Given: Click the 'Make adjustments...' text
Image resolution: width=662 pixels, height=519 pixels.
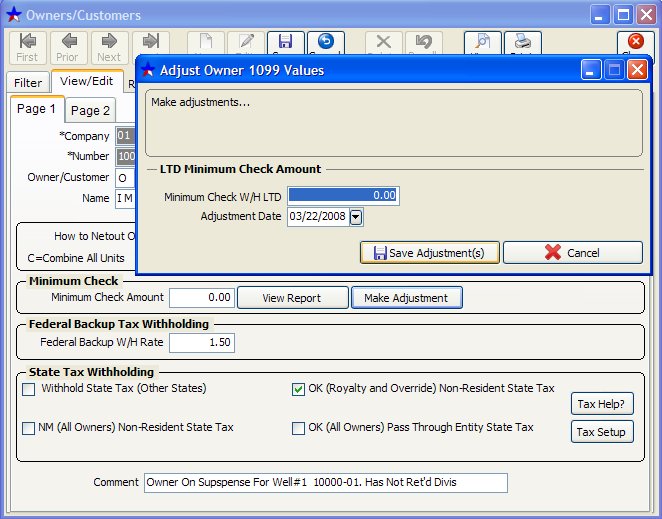Looking at the screenshot, I should (201, 102).
